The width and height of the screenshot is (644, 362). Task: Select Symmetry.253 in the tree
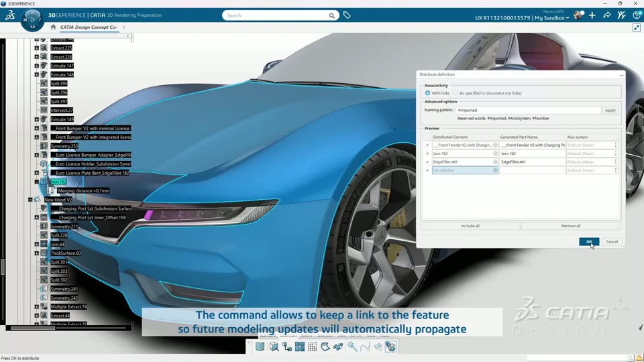64,146
